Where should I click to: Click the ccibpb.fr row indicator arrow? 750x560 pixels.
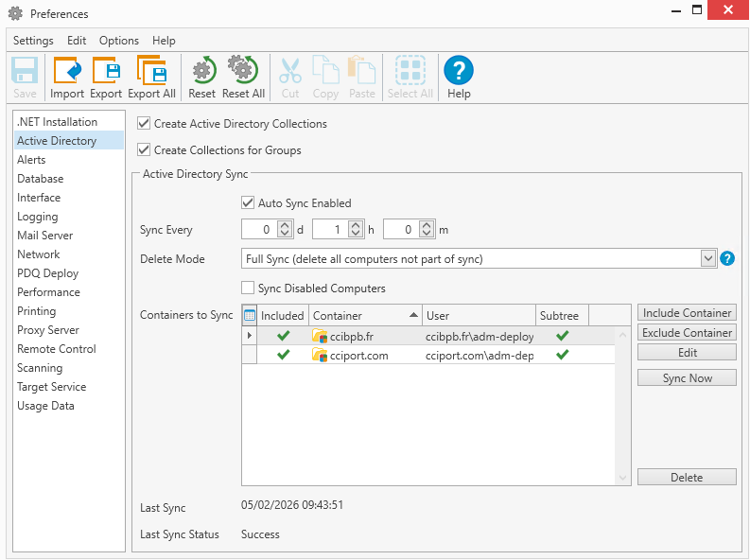(x=249, y=336)
